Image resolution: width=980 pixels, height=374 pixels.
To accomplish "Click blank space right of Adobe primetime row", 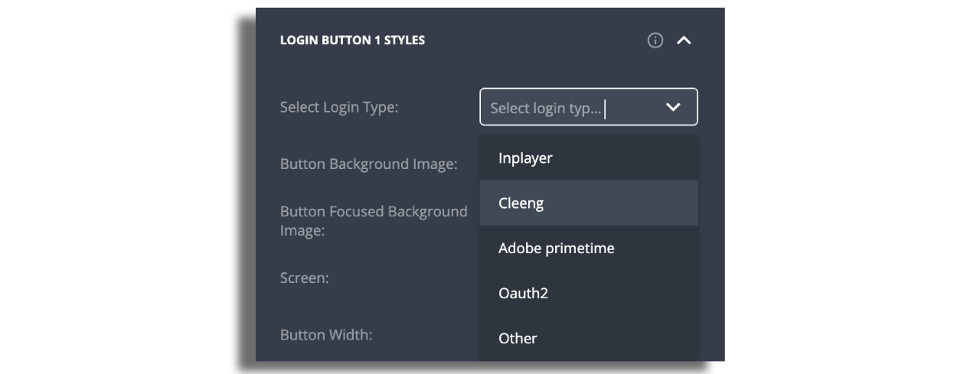I will coord(658,249).
